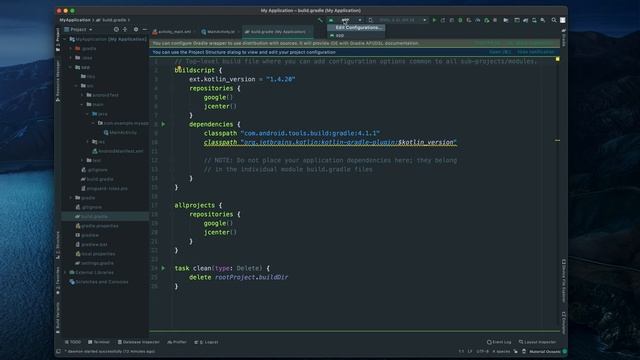Screen dimensions: 640x360
Task: Click the Attach Debugger to Process icon
Action: click(487, 20)
